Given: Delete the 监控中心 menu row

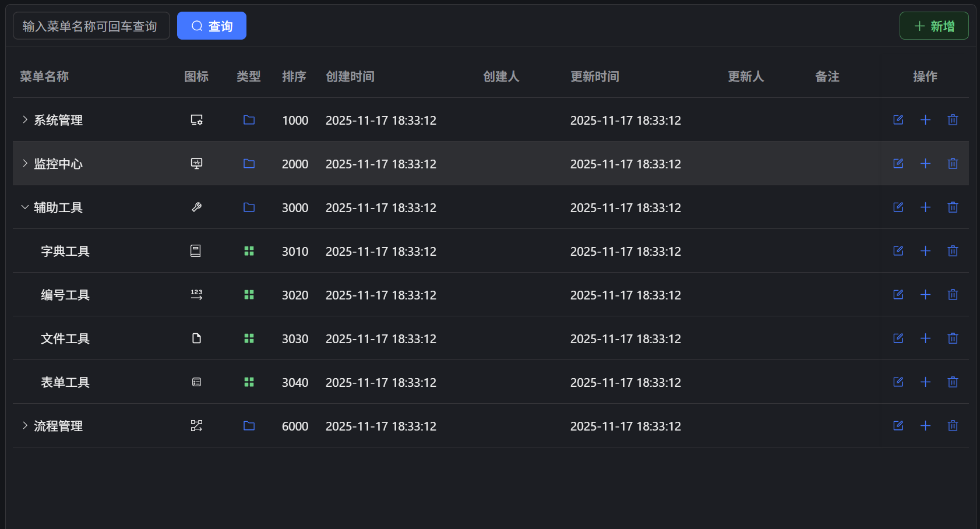Looking at the screenshot, I should point(953,164).
